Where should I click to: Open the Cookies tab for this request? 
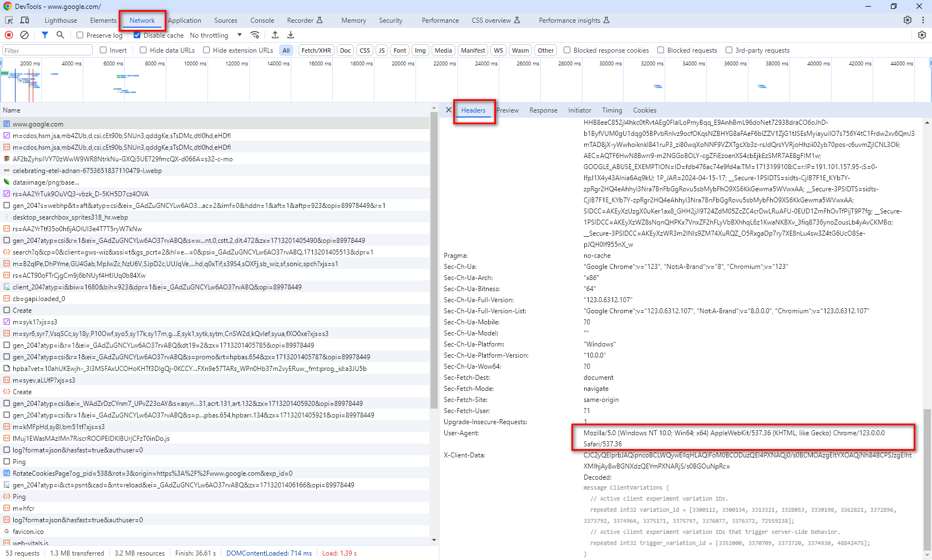[x=645, y=110]
